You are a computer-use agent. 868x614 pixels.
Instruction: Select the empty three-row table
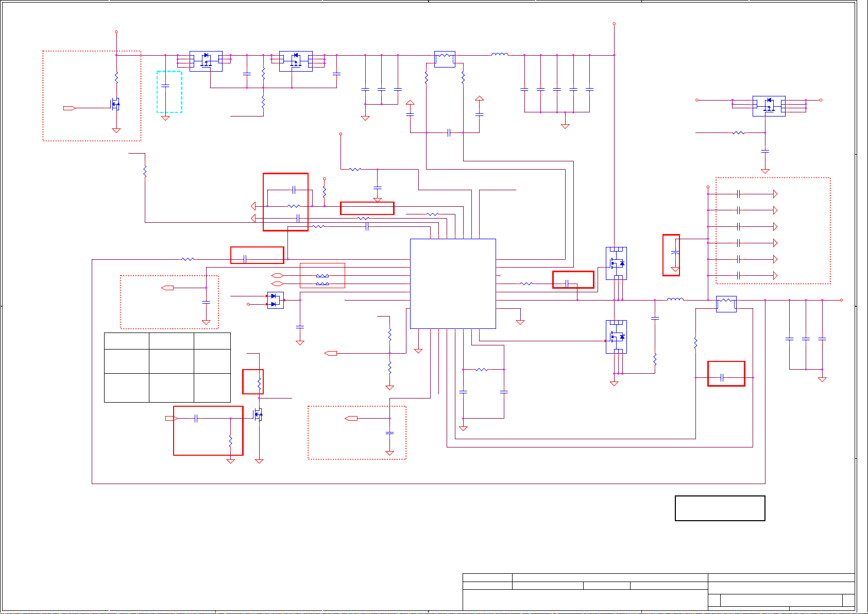click(x=167, y=368)
